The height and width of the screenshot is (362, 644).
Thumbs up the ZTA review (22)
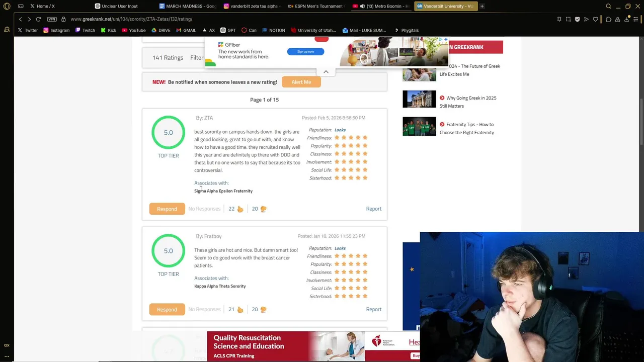236,209
